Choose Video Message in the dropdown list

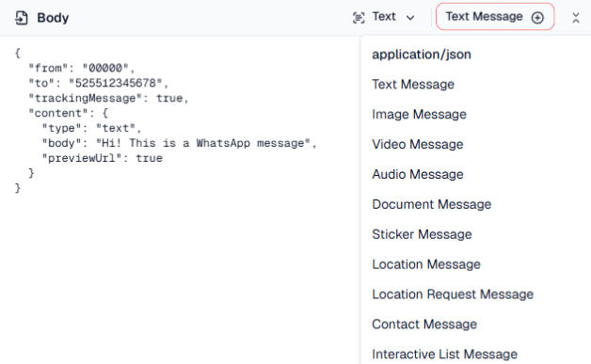click(x=418, y=144)
